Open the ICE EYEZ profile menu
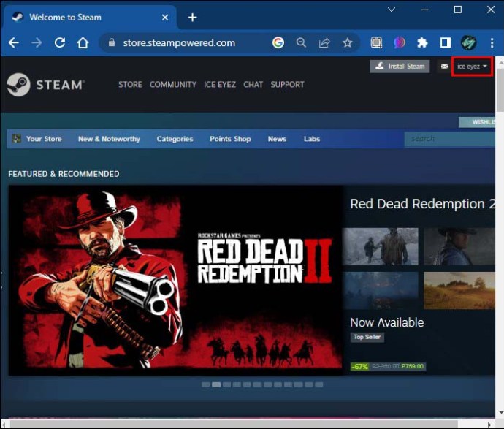504x429 pixels. pos(220,85)
